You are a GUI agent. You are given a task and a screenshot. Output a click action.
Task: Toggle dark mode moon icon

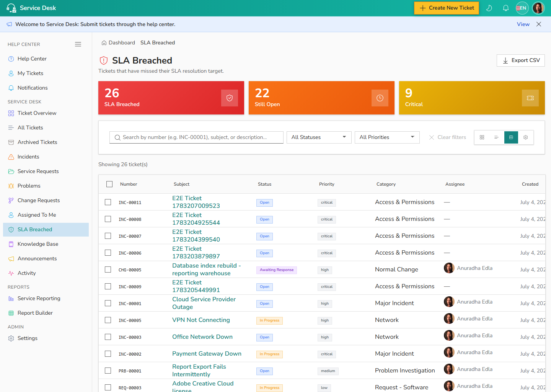click(x=489, y=8)
